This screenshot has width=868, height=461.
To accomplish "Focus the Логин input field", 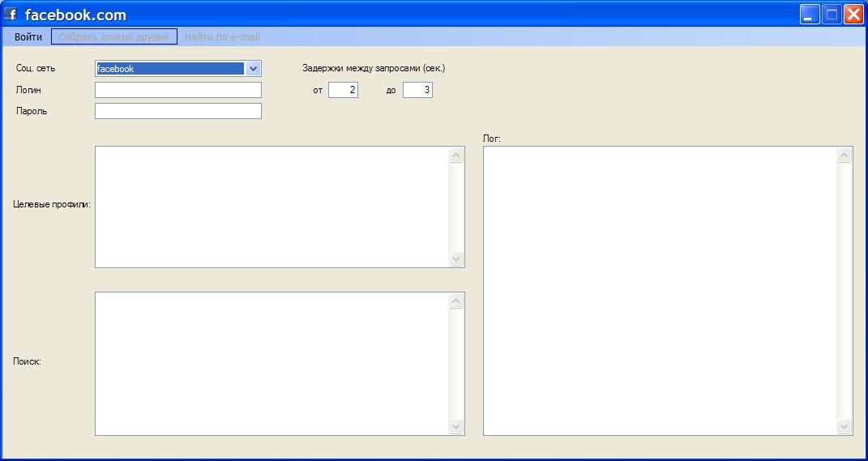I will (x=178, y=90).
